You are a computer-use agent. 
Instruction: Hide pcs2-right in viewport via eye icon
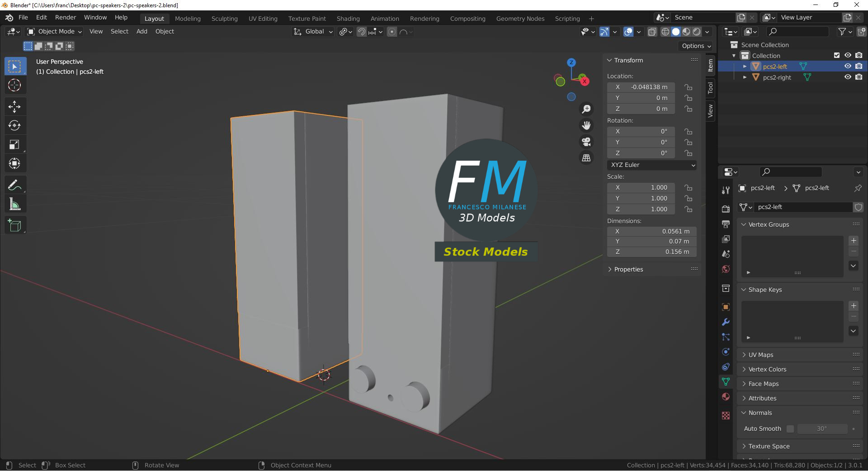click(848, 77)
